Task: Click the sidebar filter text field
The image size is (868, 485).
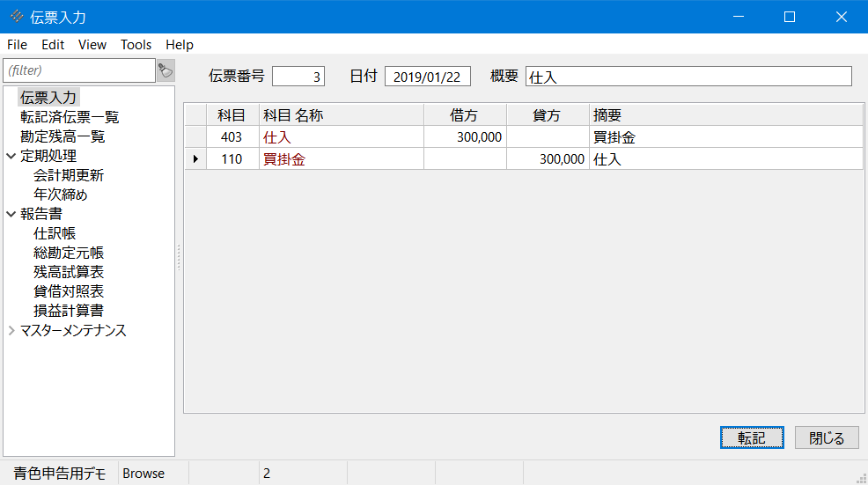Action: point(79,70)
